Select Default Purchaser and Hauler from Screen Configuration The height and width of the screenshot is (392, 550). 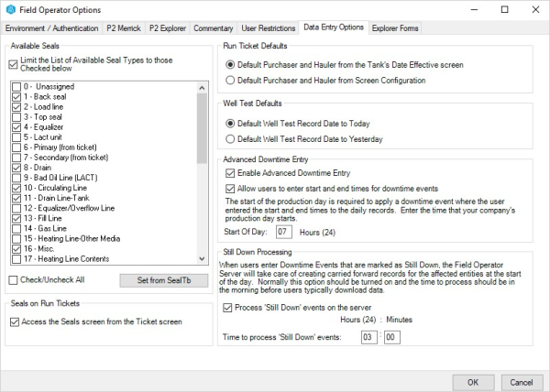coord(231,81)
